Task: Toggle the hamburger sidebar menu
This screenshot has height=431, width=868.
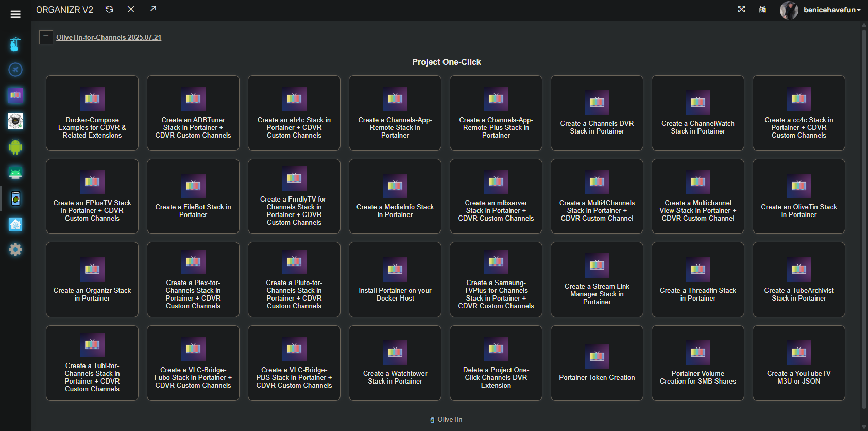Action: (x=15, y=14)
